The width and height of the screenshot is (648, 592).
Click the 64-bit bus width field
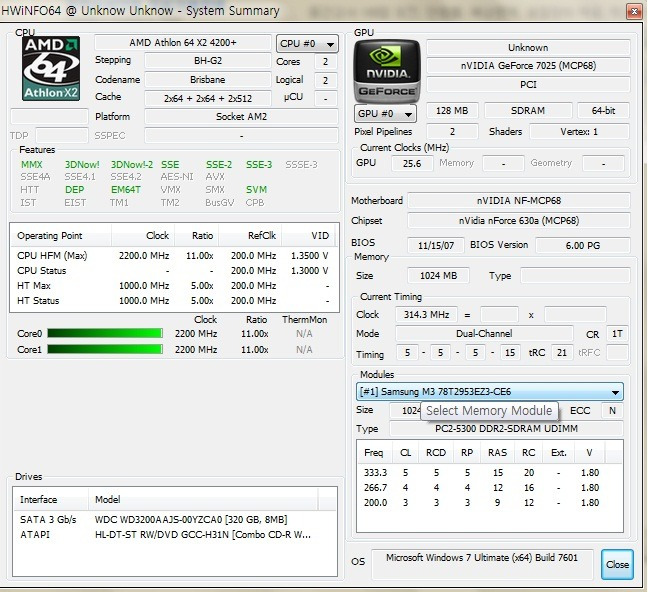click(603, 110)
